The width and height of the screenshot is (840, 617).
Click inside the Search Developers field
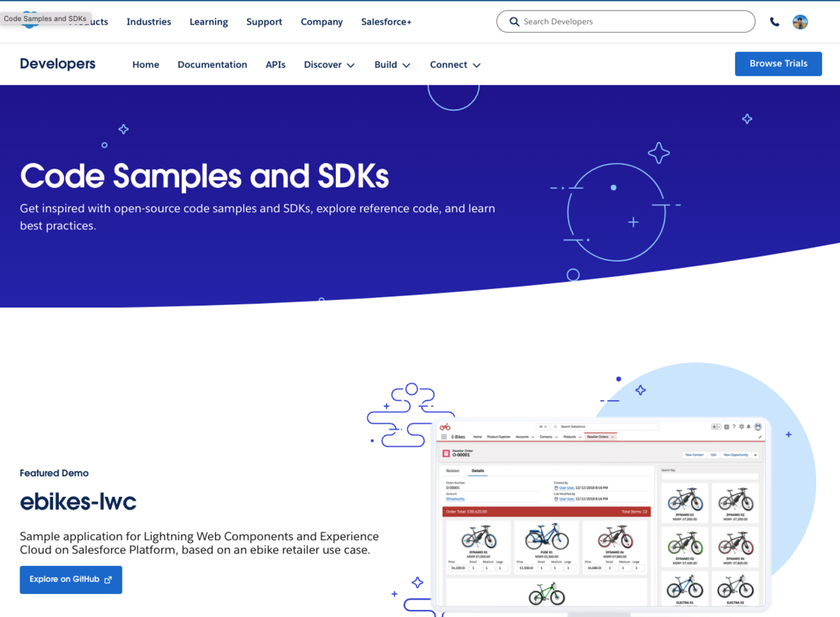tap(623, 22)
